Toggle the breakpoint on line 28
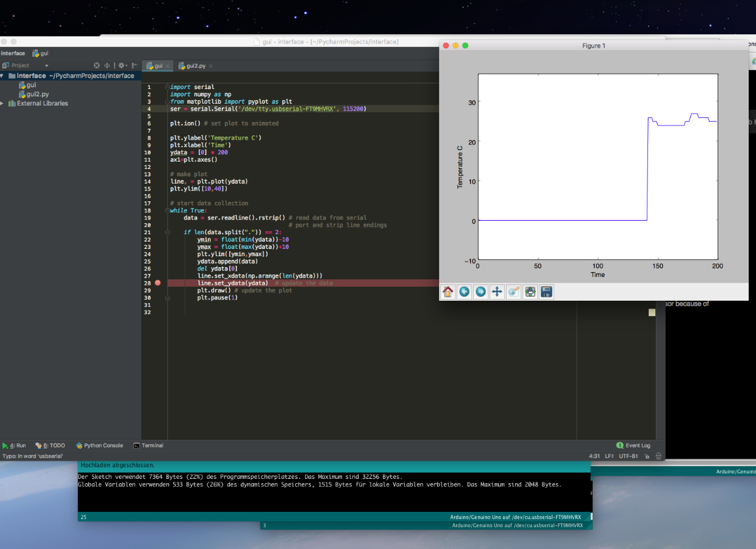 tap(158, 283)
